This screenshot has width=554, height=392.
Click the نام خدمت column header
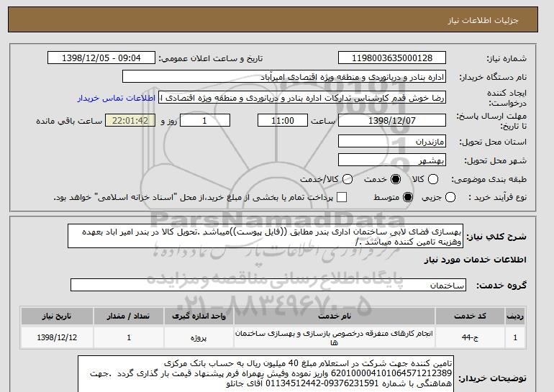(x=335, y=316)
